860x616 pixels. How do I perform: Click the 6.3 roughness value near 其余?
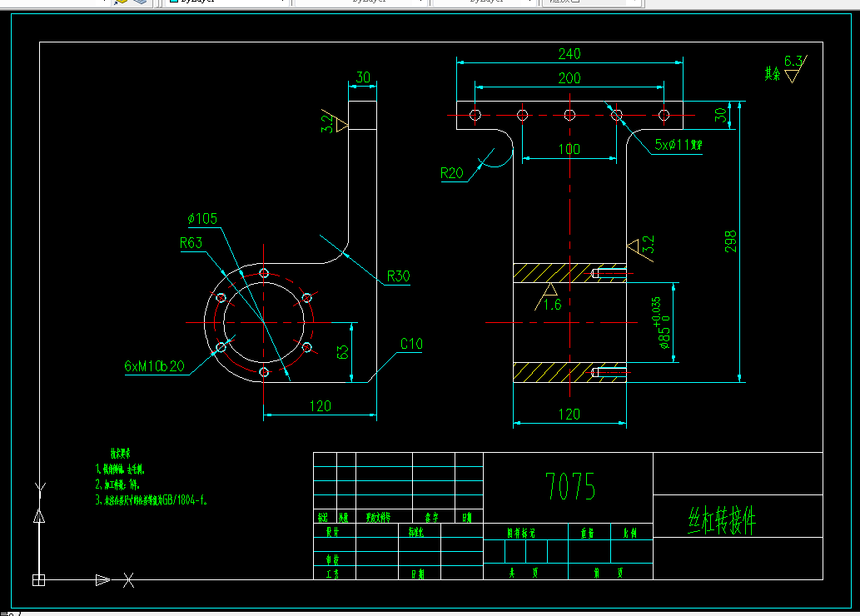(793, 61)
